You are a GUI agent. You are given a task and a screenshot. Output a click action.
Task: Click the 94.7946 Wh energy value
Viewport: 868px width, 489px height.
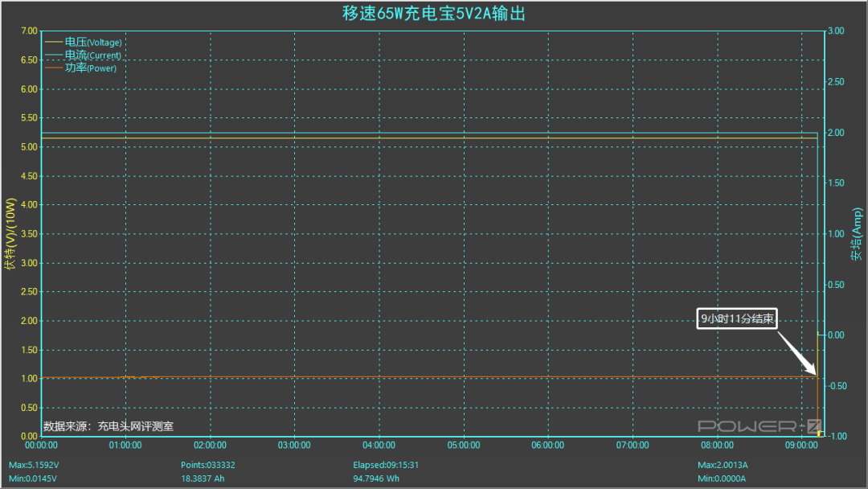click(376, 479)
